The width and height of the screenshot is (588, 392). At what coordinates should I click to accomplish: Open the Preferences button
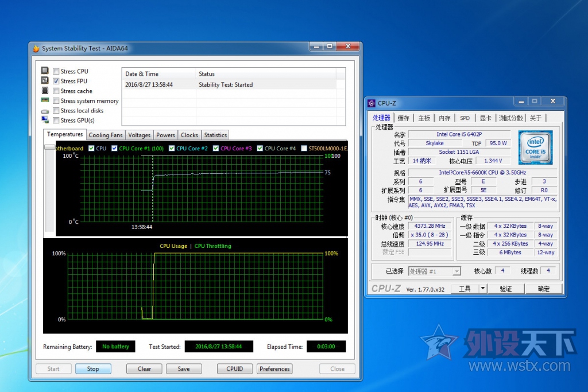[x=274, y=369]
